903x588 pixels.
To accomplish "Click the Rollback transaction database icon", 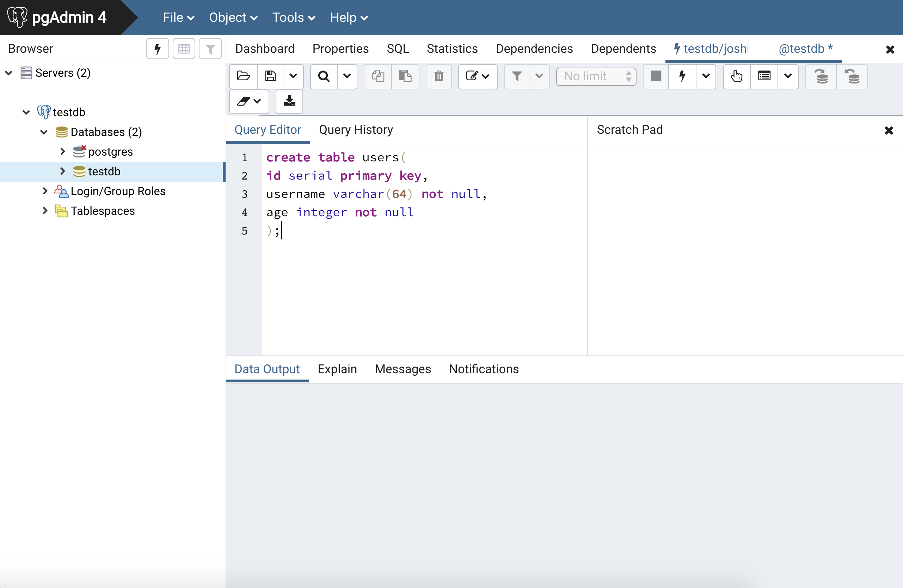I will [852, 76].
